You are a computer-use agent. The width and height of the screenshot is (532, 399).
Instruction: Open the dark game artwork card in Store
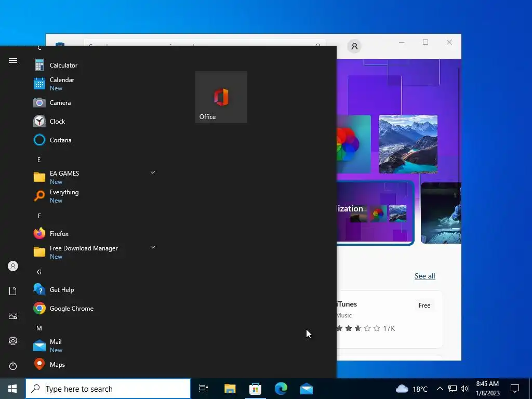click(x=441, y=212)
